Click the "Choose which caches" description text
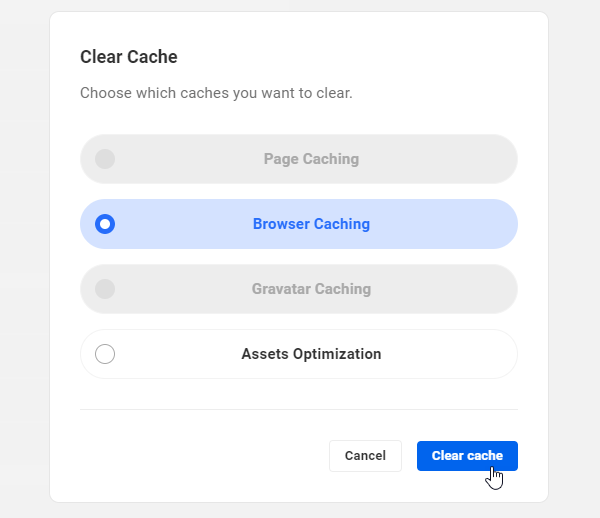Screen dimensions: 600x518 tap(216, 93)
